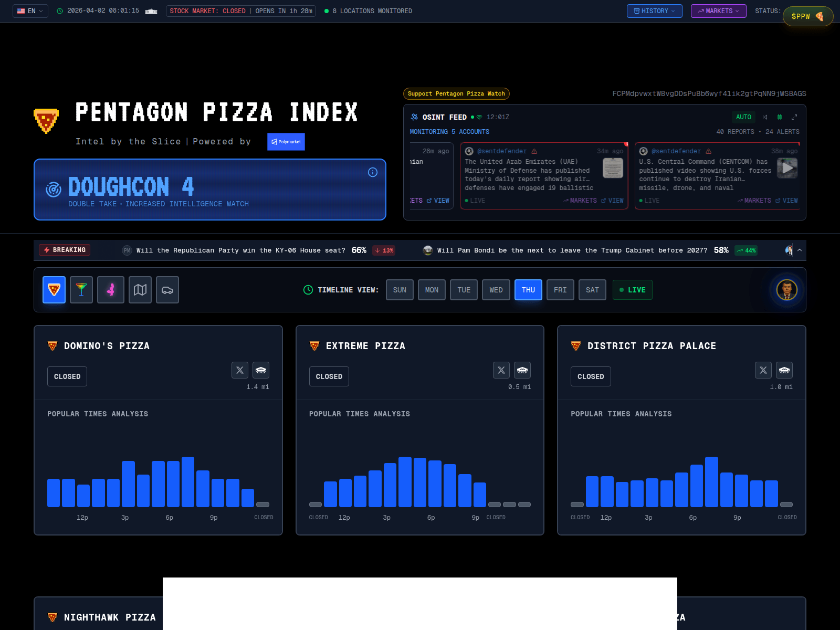Open Domino's Pizza X share icon

(240, 370)
